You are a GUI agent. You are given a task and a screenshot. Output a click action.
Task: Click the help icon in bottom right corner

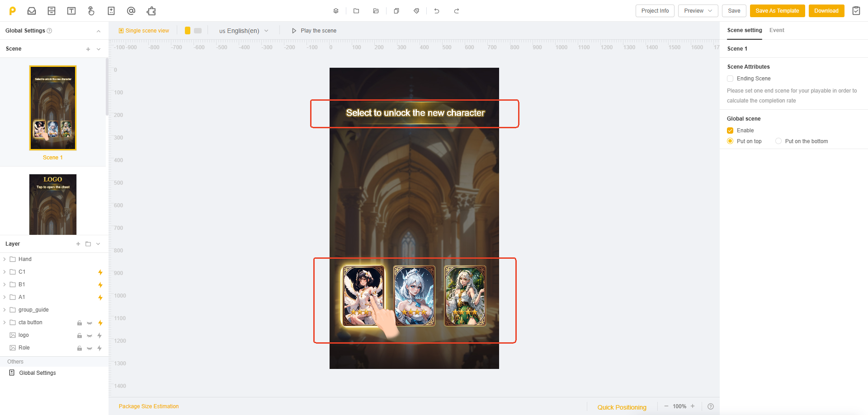711,406
